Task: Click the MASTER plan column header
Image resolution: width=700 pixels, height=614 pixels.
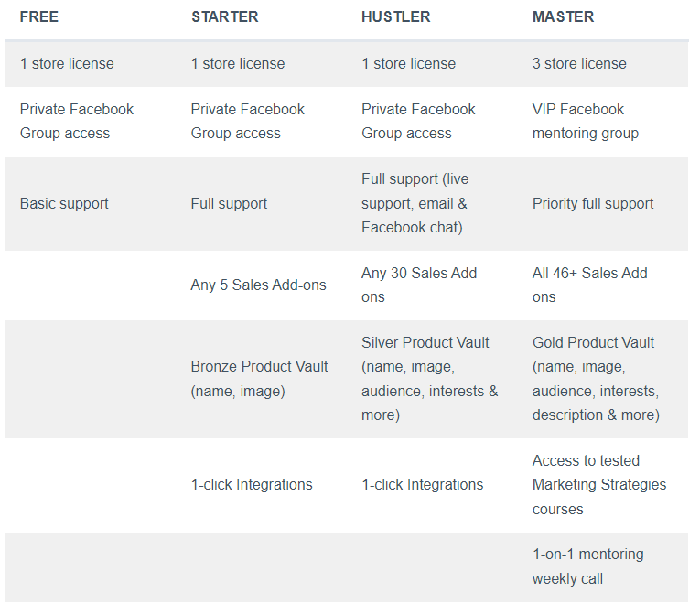Action: 563,17
